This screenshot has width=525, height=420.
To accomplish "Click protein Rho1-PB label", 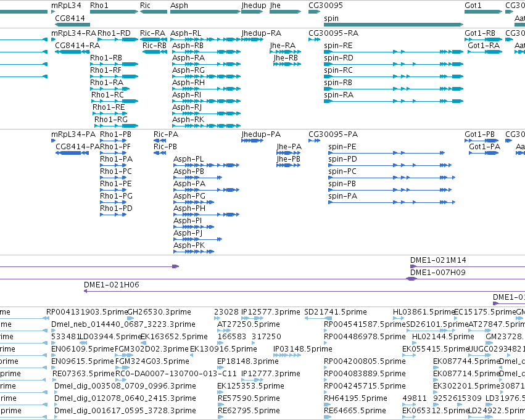I will [115, 134].
